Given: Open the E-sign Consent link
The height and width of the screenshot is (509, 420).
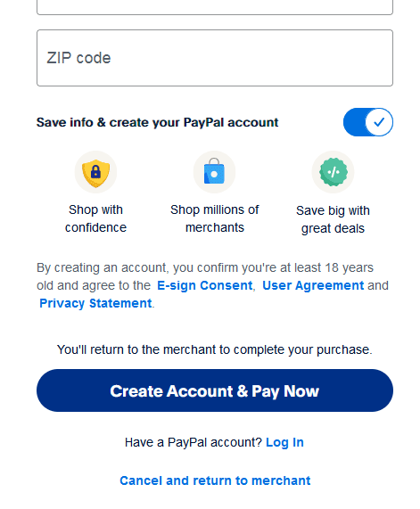Looking at the screenshot, I should pos(204,285).
